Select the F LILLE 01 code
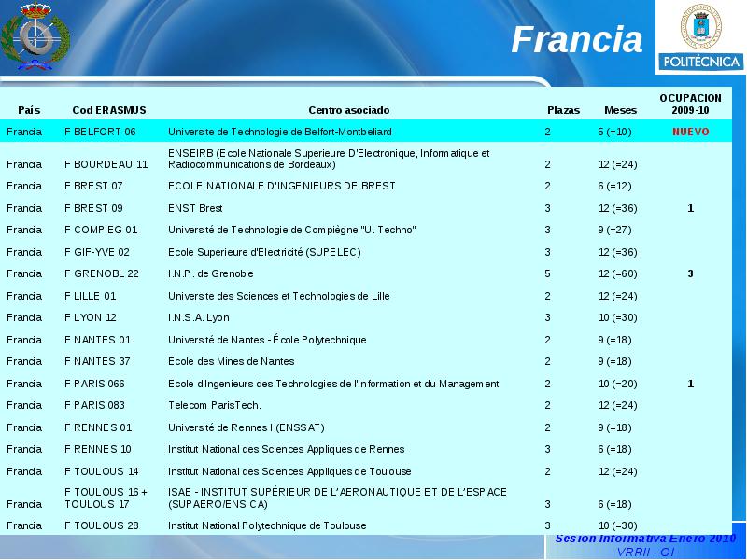This screenshot has height=560, width=747. click(x=90, y=296)
